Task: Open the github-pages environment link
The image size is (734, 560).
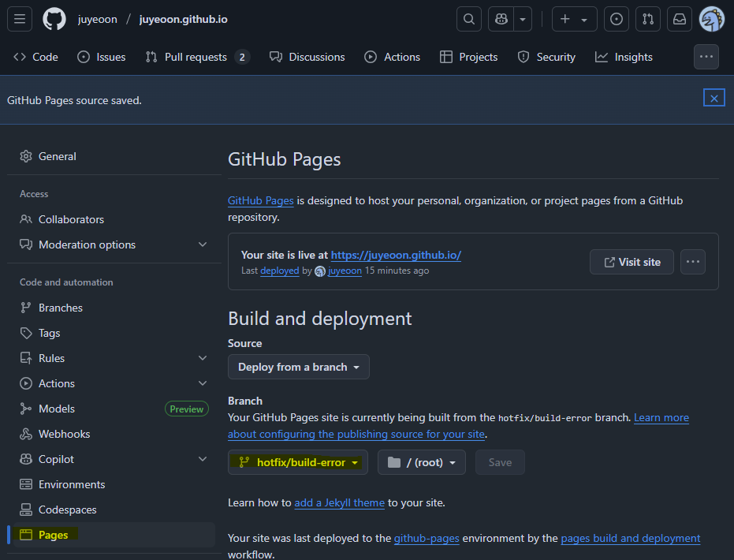Action: [x=427, y=539]
